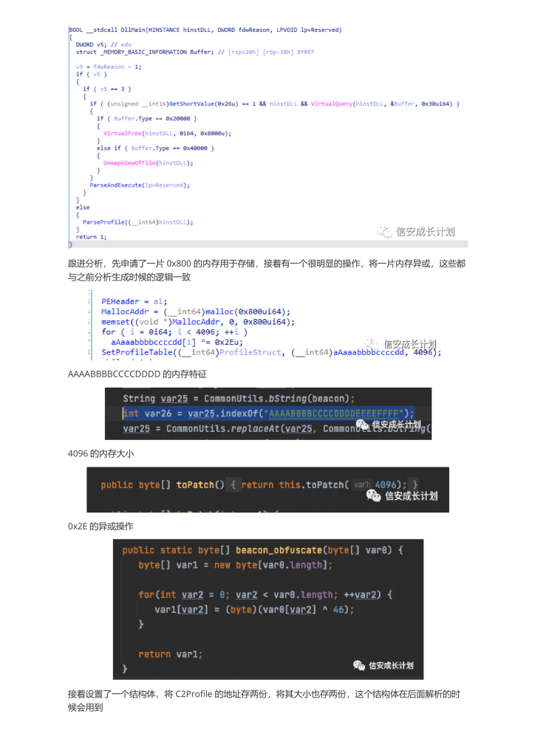Click the paragraph starting '跟进分析，先申请了一片 0x800'
The width and height of the screenshot is (535, 756).
pyautogui.click(x=267, y=270)
